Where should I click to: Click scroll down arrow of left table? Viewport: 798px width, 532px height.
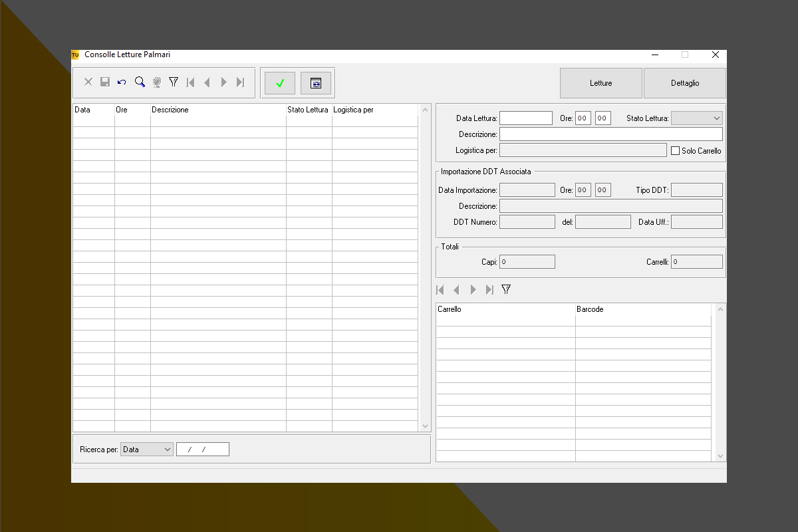426,426
